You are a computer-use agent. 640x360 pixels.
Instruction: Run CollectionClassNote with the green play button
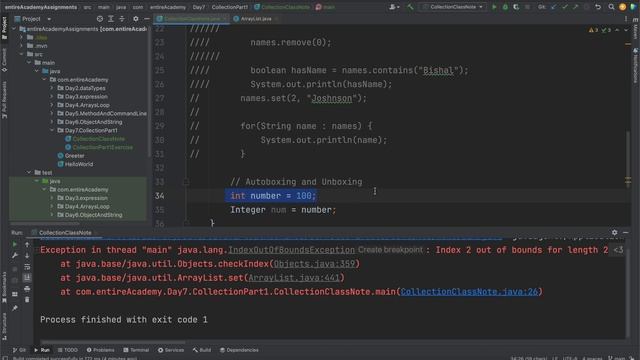coord(494,7)
